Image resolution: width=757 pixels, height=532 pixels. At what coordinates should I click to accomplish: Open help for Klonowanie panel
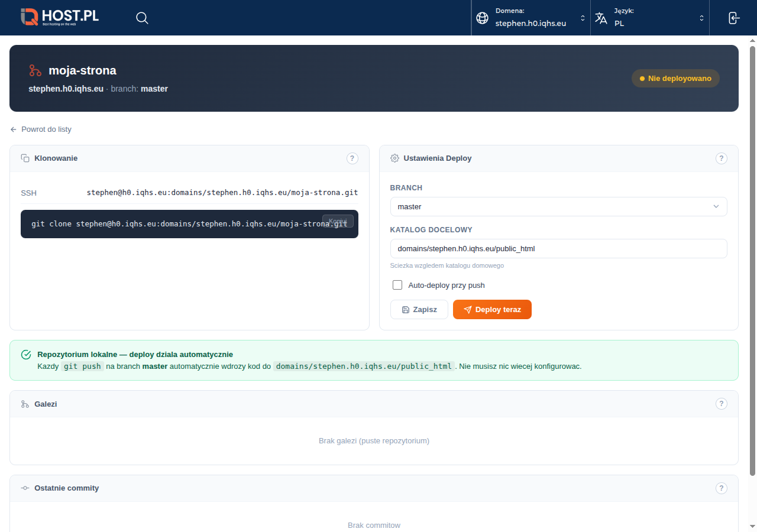coord(352,158)
